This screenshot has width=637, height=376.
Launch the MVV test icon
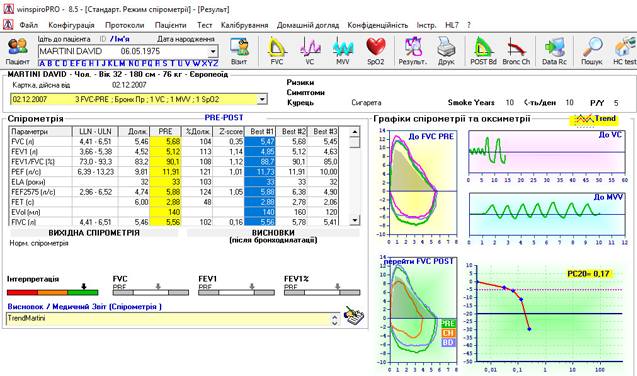tap(343, 51)
